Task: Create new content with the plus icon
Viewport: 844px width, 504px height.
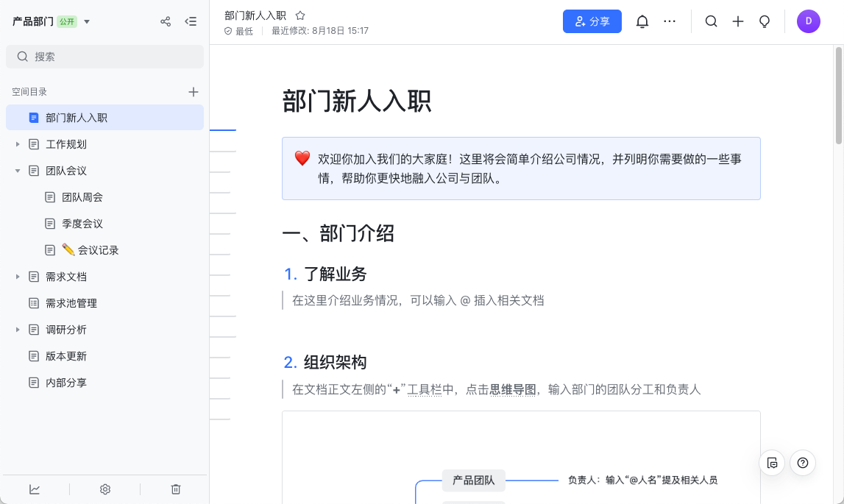Action: click(738, 21)
